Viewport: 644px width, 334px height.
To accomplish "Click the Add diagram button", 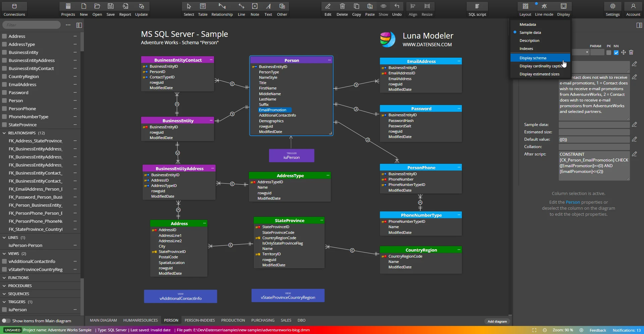I will pos(497,321).
